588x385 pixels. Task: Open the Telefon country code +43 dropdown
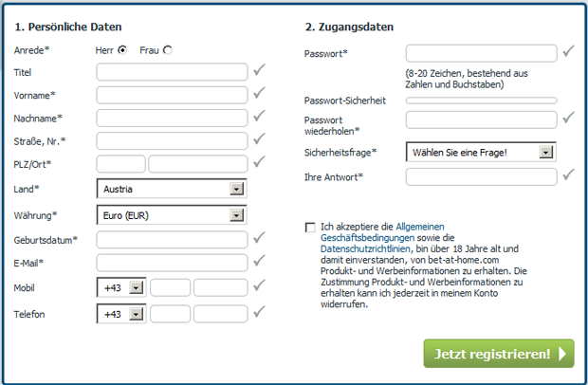[x=121, y=314]
